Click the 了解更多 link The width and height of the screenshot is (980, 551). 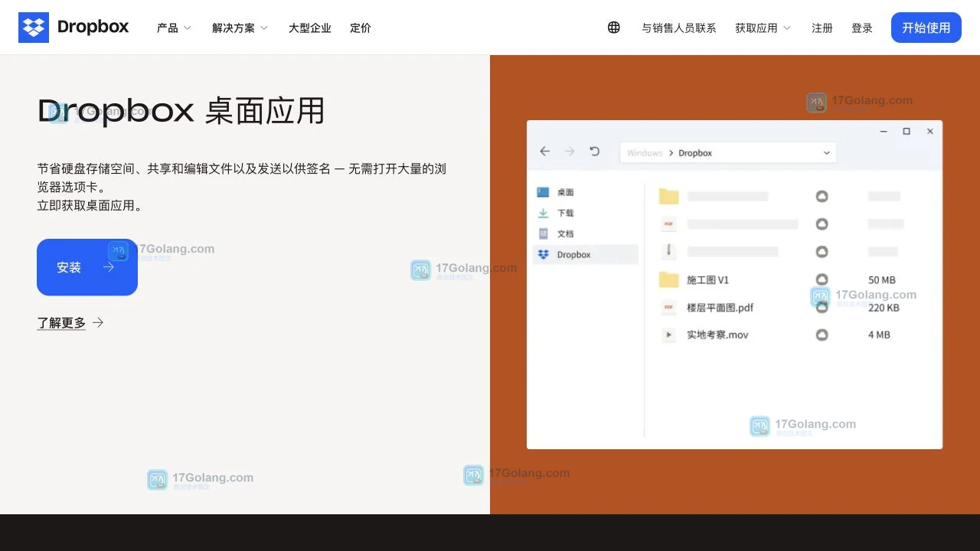[70, 323]
